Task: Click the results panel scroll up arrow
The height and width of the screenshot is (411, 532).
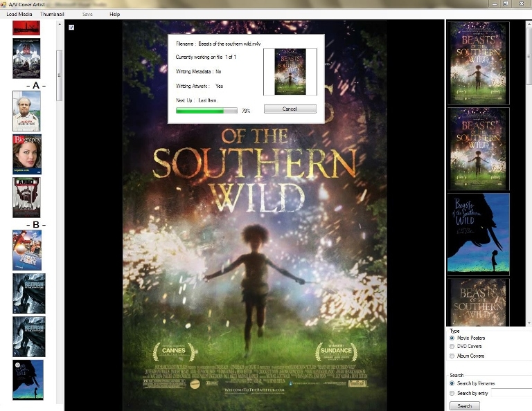Action: [529, 24]
